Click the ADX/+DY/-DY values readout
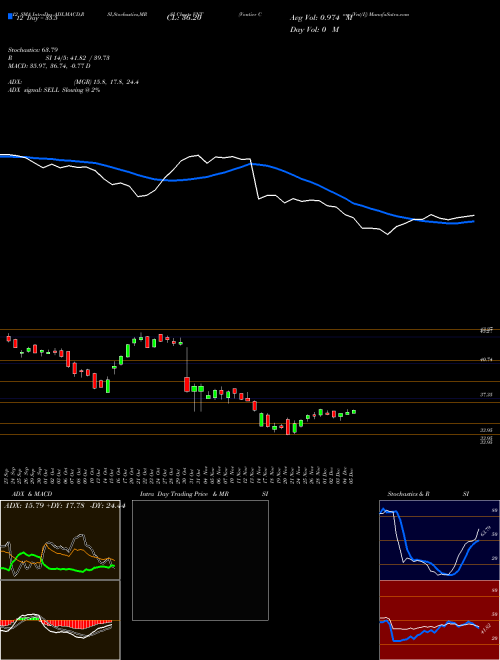Screen dimensions: 500x660 pyautogui.click(x=64, y=506)
